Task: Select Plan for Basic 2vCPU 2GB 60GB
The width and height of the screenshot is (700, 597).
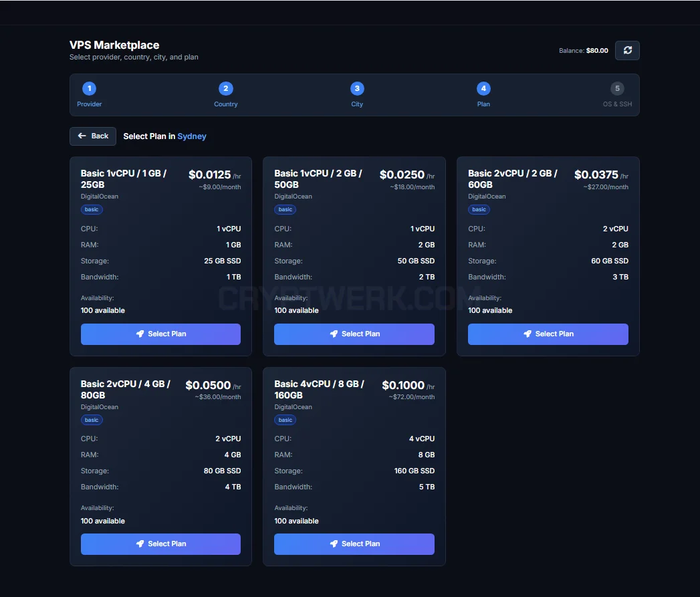Action: pyautogui.click(x=548, y=334)
